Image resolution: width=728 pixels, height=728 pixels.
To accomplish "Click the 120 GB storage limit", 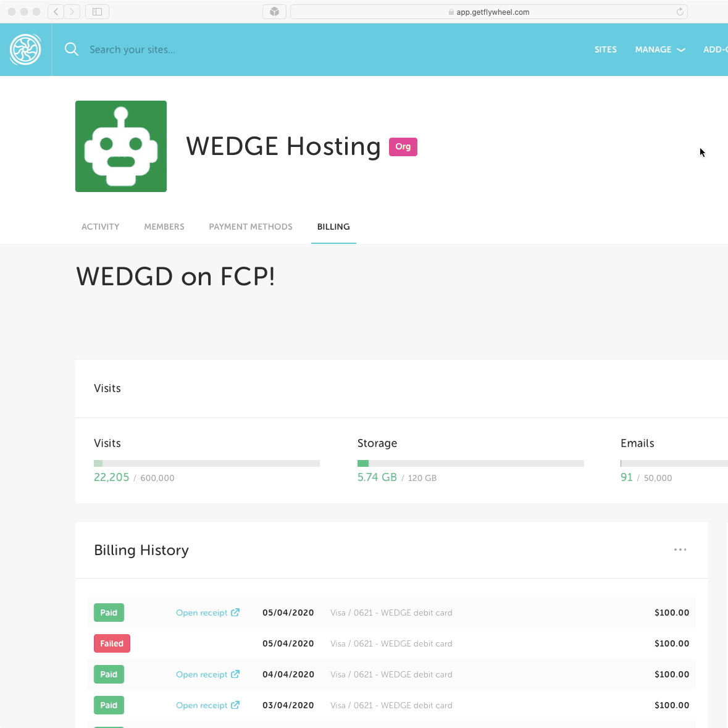I will (422, 478).
